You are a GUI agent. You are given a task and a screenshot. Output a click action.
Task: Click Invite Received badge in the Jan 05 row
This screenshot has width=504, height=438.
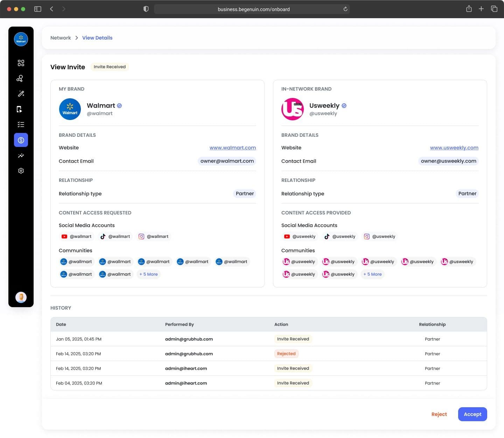pyautogui.click(x=293, y=339)
